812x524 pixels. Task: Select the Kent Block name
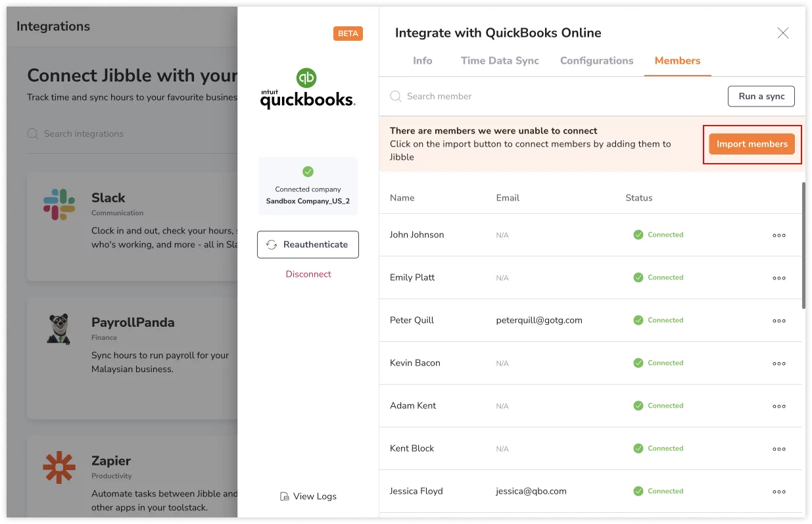click(412, 448)
